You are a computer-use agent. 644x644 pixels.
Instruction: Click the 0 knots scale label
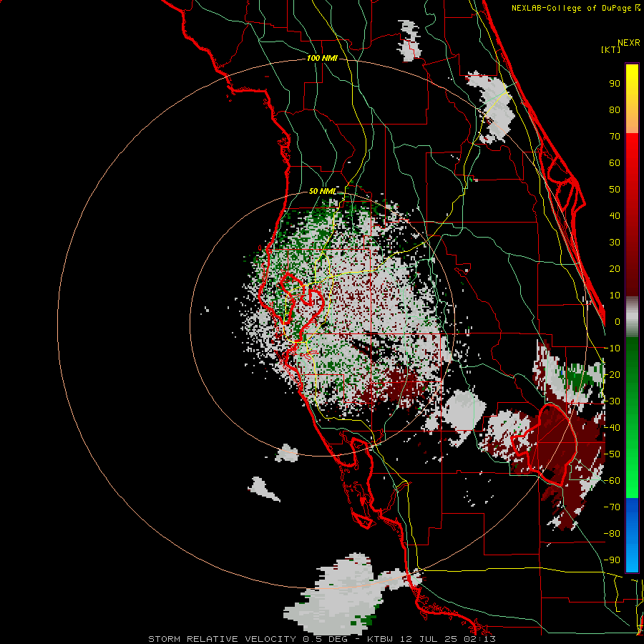click(618, 321)
